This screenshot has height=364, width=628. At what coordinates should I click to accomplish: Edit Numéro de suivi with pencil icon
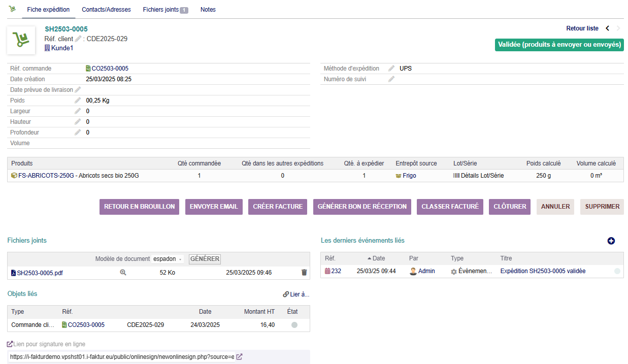pyautogui.click(x=391, y=79)
